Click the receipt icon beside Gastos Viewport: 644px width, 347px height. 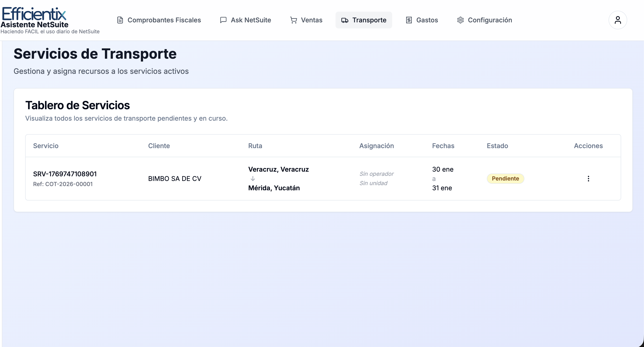point(409,20)
